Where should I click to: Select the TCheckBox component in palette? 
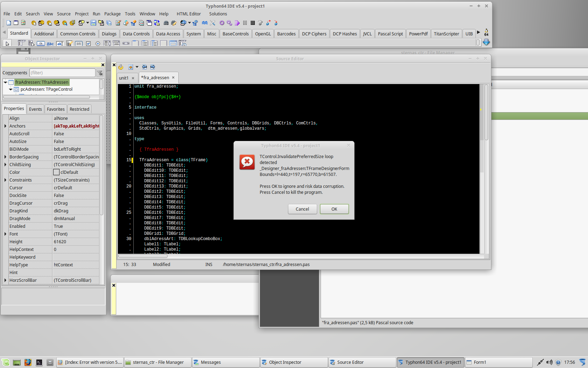[88, 43]
